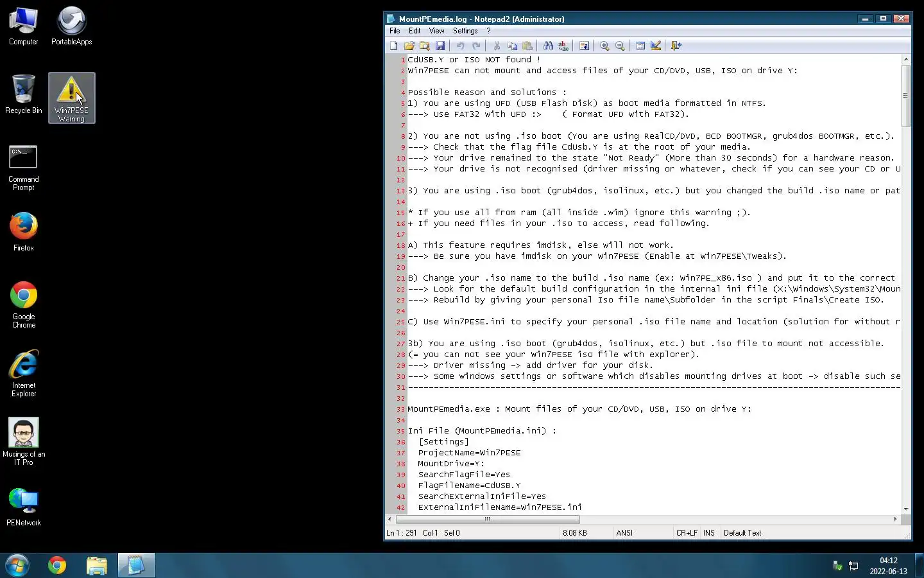Select the Command Prompt desktop shortcut
924x578 pixels.
click(24, 168)
